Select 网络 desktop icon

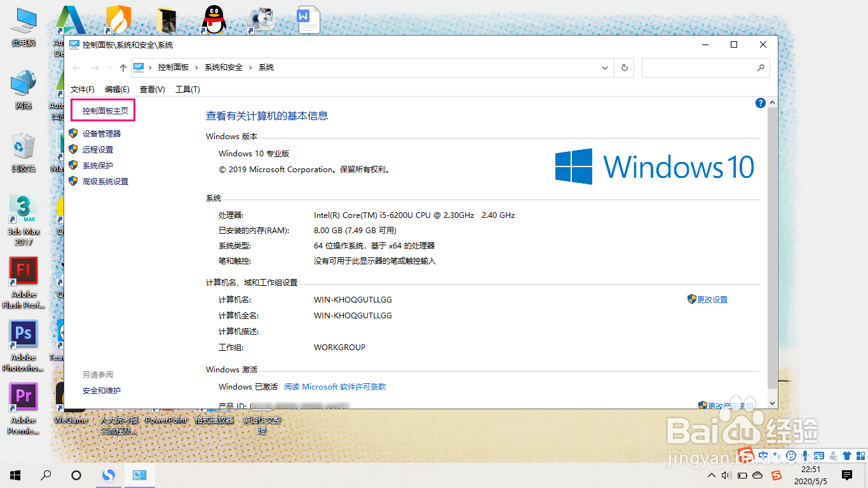(23, 90)
